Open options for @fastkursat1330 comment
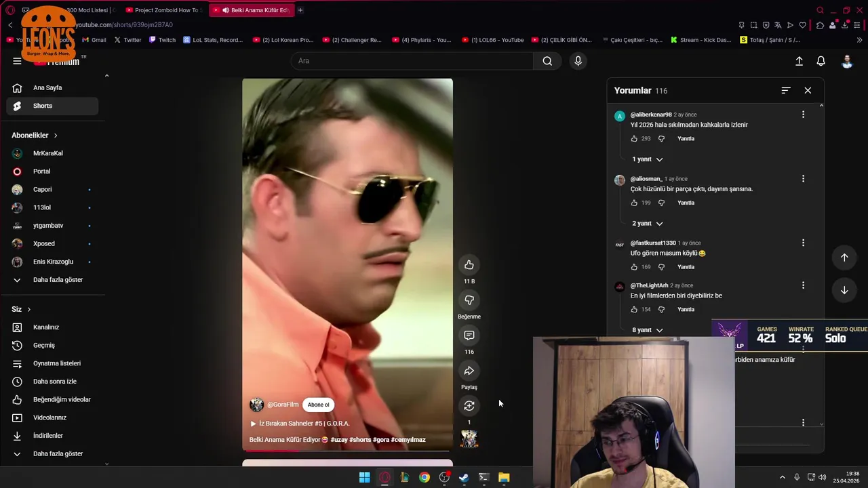The image size is (868, 488). tap(803, 243)
